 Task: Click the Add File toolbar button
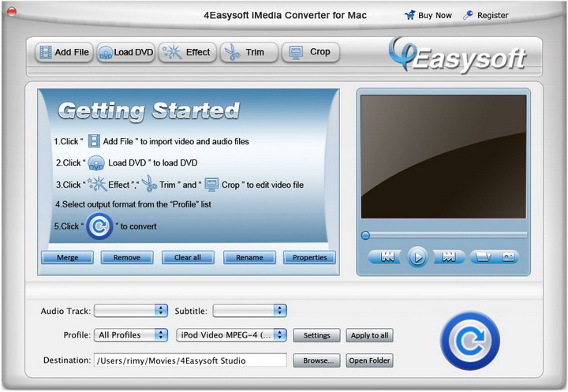click(64, 52)
